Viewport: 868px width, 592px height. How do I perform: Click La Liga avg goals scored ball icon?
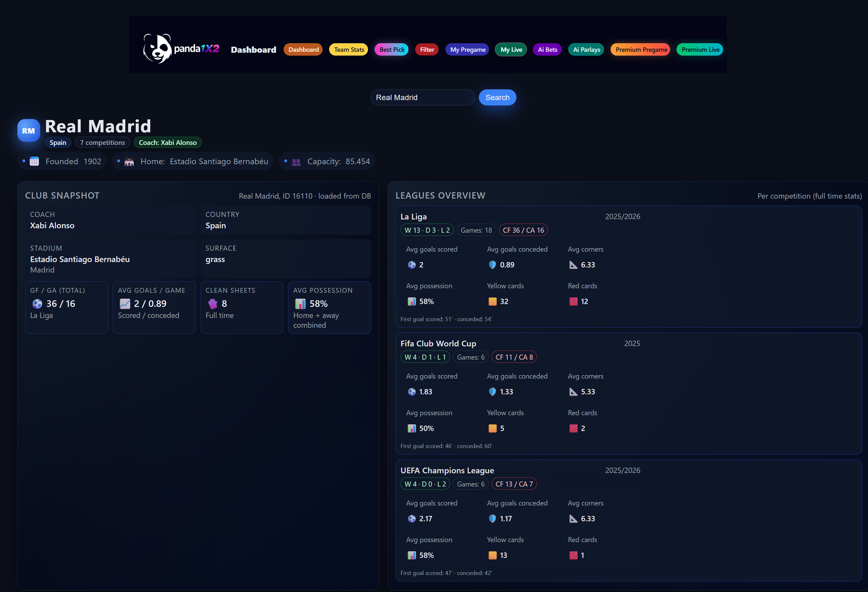pos(412,265)
